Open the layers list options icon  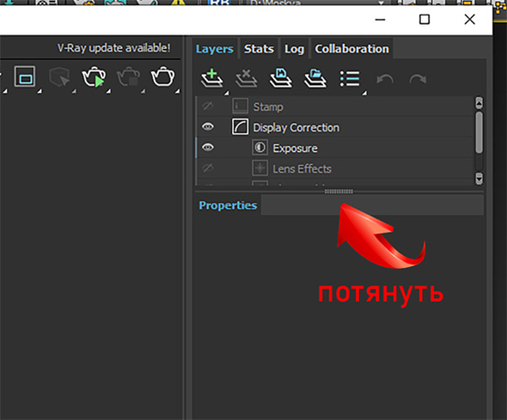[350, 78]
